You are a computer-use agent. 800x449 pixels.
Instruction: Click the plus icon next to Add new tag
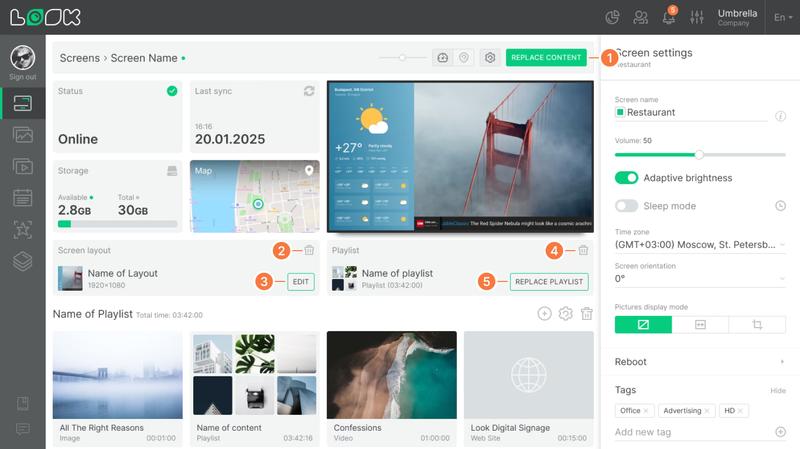(x=780, y=432)
